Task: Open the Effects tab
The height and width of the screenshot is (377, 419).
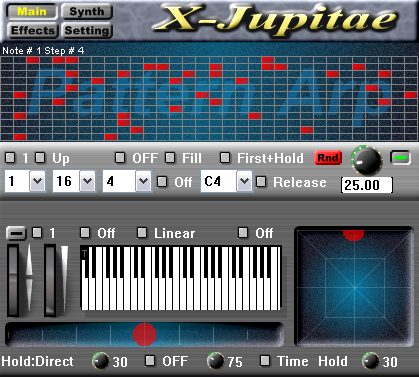Action: (32, 30)
